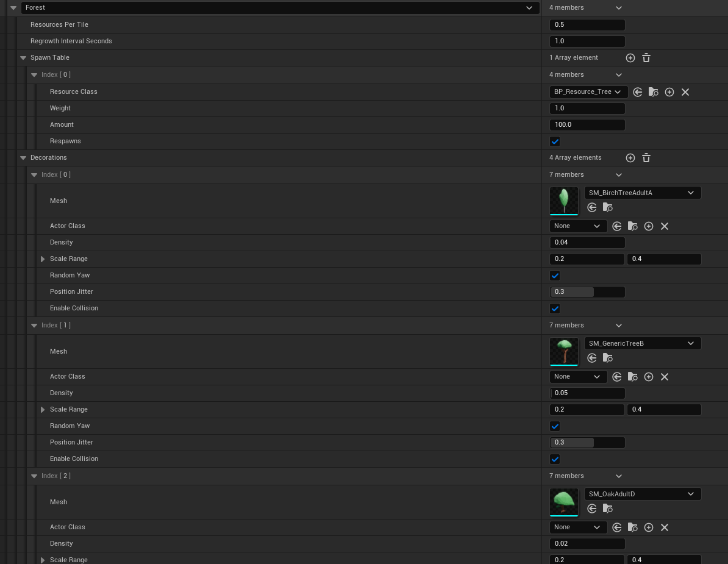Collapse the Decorations array
The image size is (728, 564).
pos(23,158)
